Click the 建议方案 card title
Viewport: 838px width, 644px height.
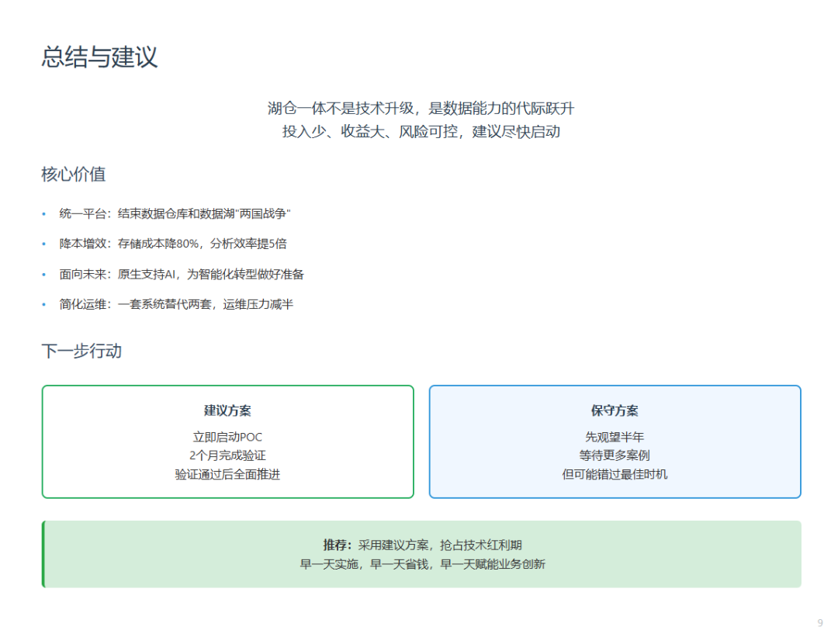tap(227, 410)
